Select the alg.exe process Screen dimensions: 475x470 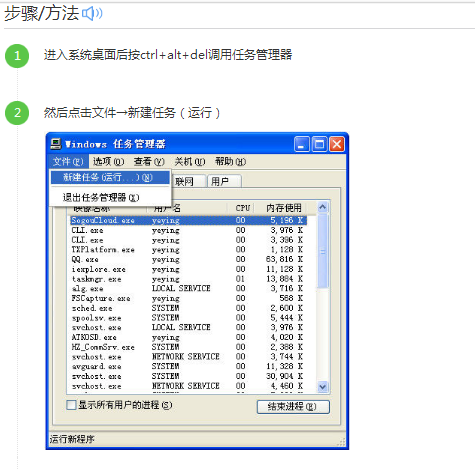87,289
